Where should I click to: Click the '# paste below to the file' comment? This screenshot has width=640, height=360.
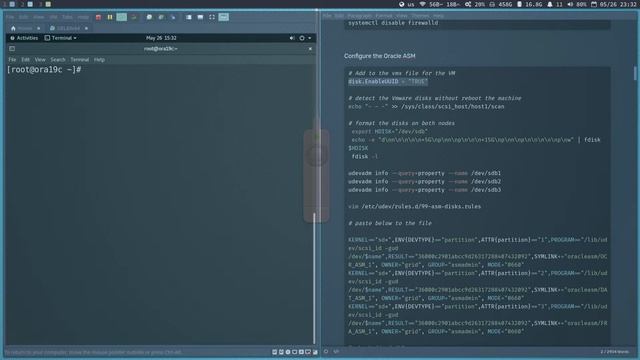[390, 224]
